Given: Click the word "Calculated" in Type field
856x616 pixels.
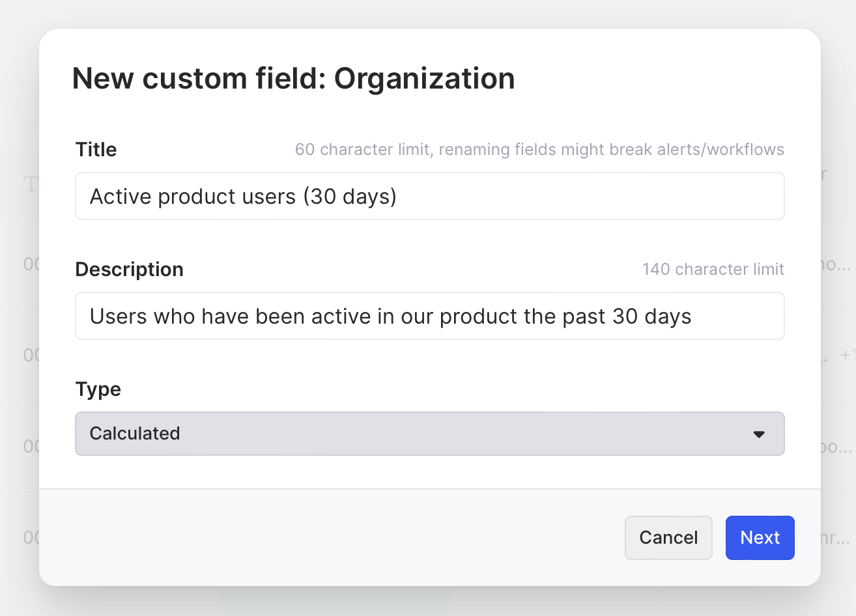Looking at the screenshot, I should point(135,434).
